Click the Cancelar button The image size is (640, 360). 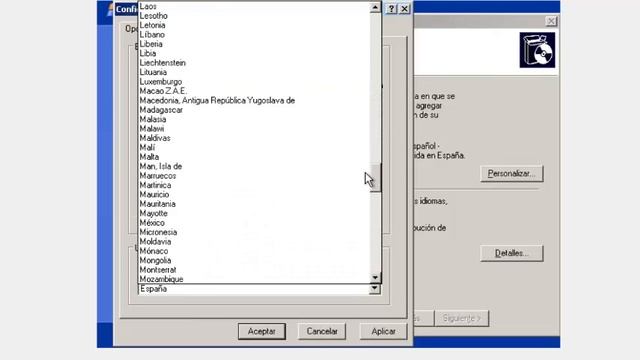pyautogui.click(x=322, y=331)
